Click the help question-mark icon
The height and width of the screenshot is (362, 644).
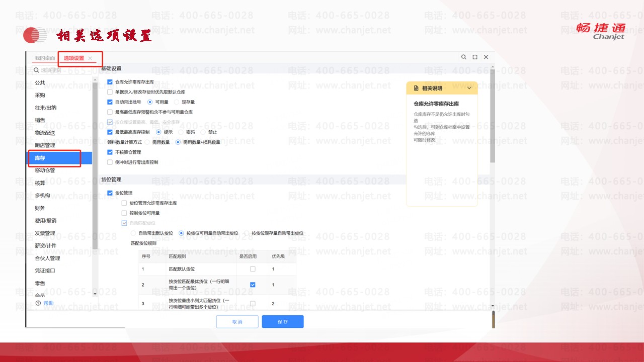[38, 303]
